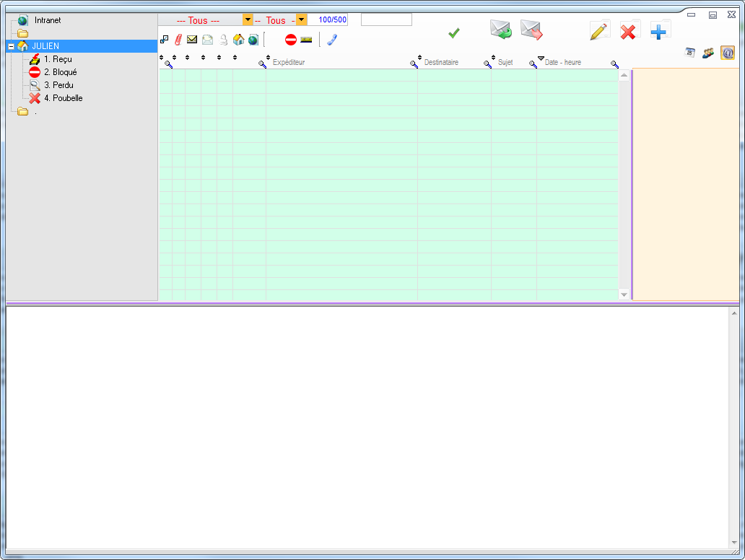
Task: Click the blue plus new item icon
Action: pyautogui.click(x=660, y=31)
